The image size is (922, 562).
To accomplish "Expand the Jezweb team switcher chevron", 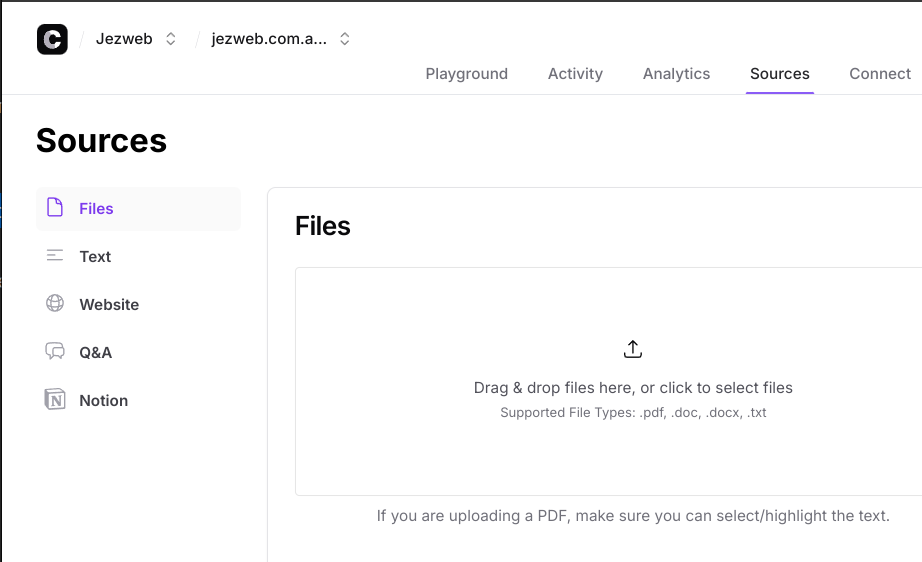I will 171,39.
